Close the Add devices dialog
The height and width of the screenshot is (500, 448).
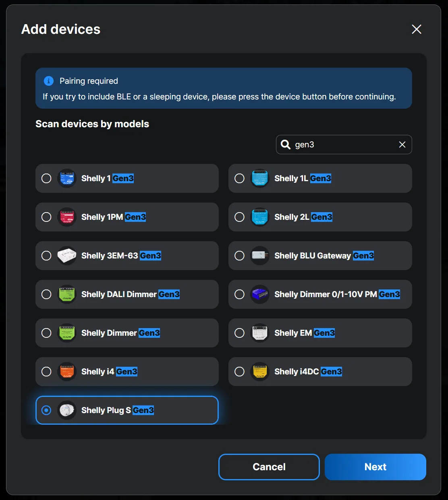(417, 29)
